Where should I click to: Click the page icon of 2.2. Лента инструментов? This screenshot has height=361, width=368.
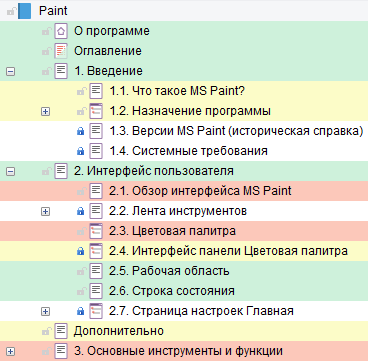[96, 211]
